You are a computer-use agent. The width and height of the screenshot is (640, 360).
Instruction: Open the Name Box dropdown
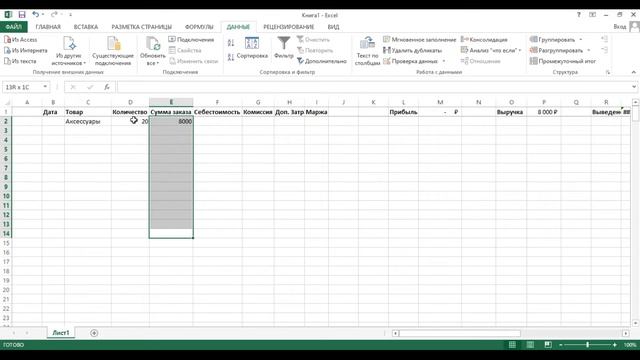(45, 87)
